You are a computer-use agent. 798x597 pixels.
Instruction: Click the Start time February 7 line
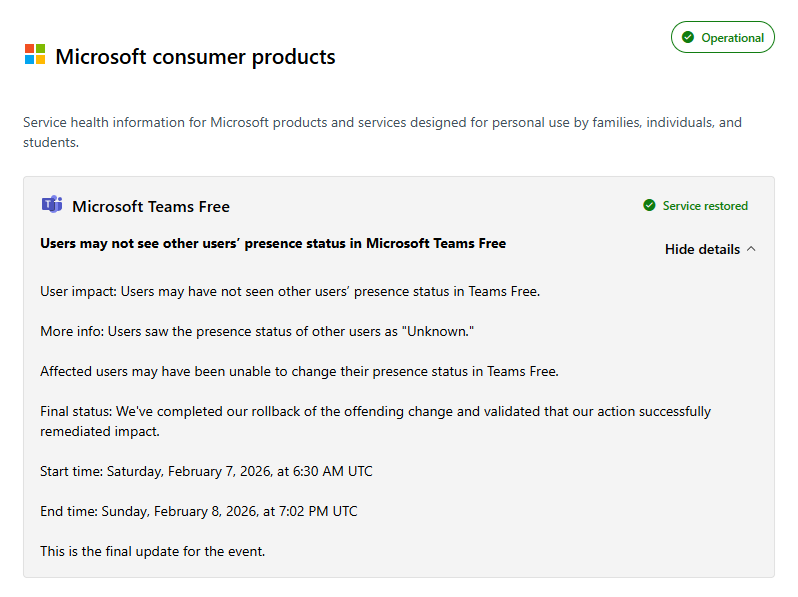click(x=206, y=471)
